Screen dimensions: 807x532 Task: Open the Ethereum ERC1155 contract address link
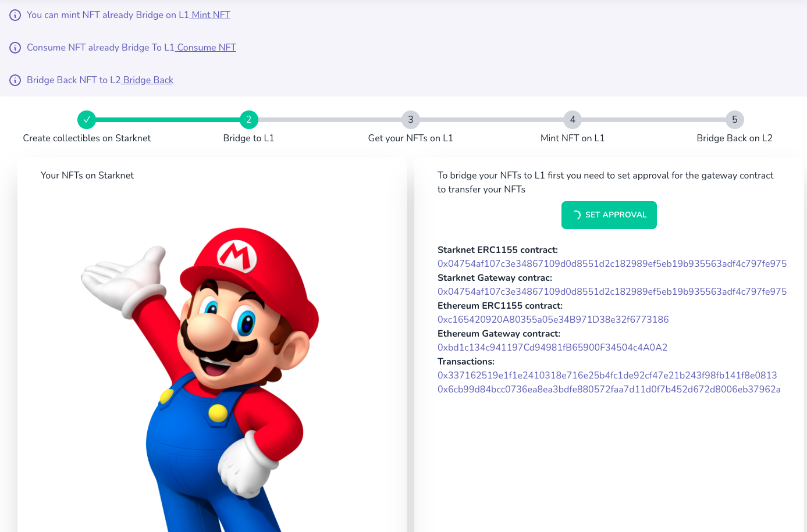click(553, 319)
